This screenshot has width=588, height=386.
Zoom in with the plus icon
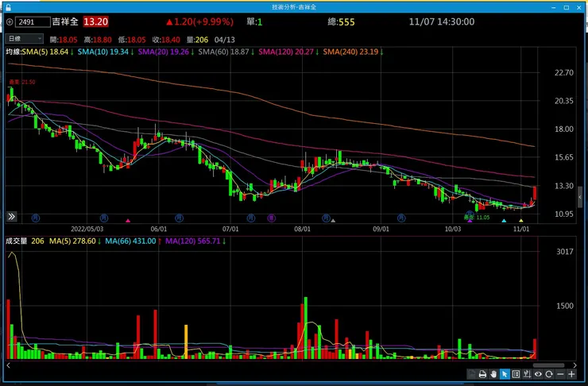pos(571,374)
